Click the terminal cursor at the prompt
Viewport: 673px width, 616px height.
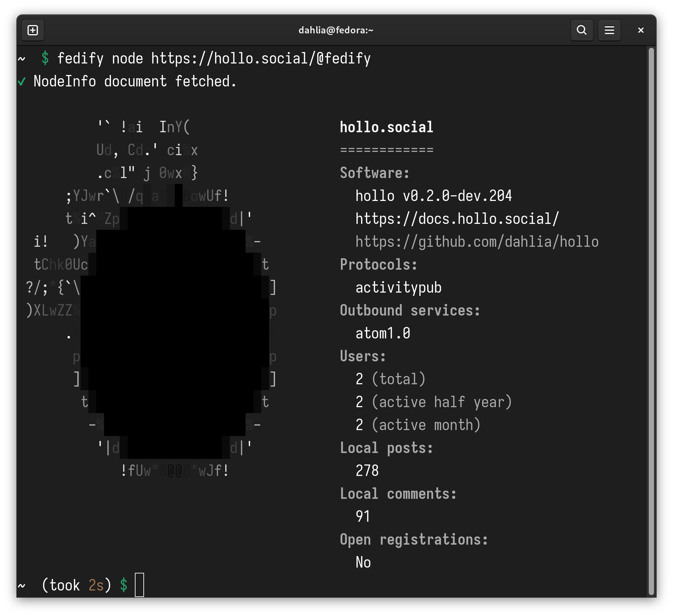coord(139,585)
